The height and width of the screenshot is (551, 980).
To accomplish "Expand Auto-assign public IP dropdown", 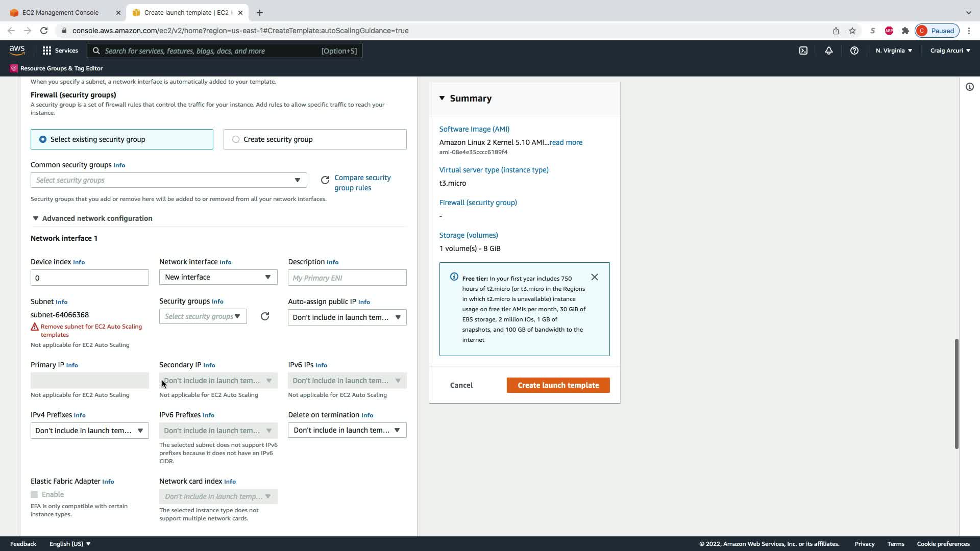I will point(347,317).
